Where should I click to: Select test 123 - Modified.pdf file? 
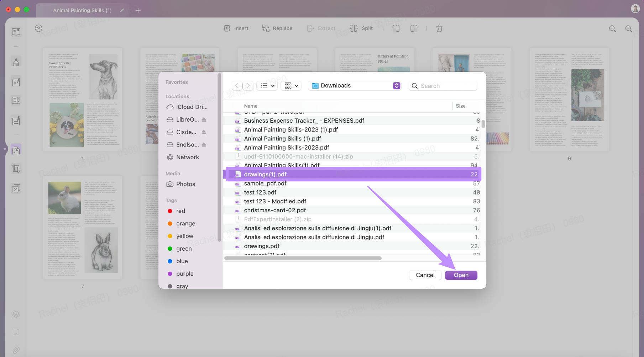point(352,201)
